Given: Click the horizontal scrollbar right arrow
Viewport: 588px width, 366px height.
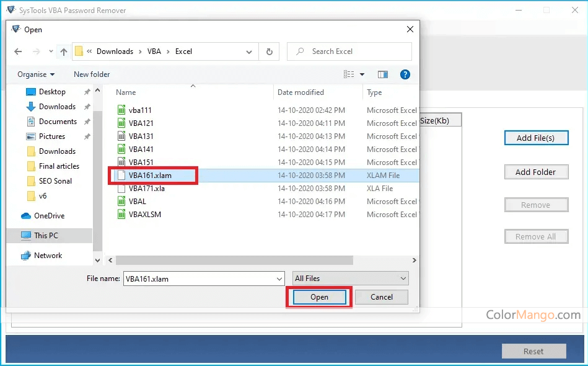Looking at the screenshot, I should pos(414,260).
